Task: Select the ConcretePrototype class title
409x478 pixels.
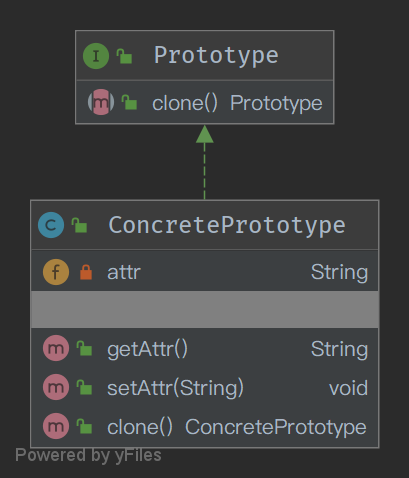Action: pos(227,226)
